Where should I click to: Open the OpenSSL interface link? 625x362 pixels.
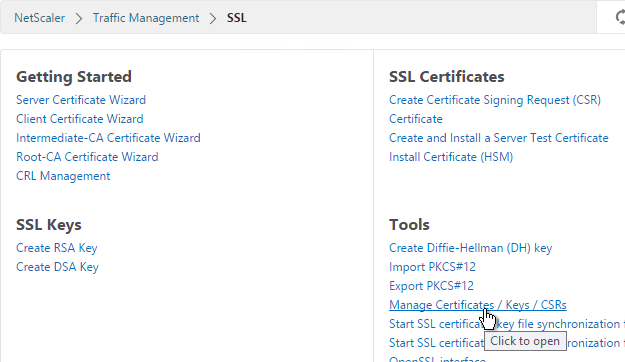437,359
